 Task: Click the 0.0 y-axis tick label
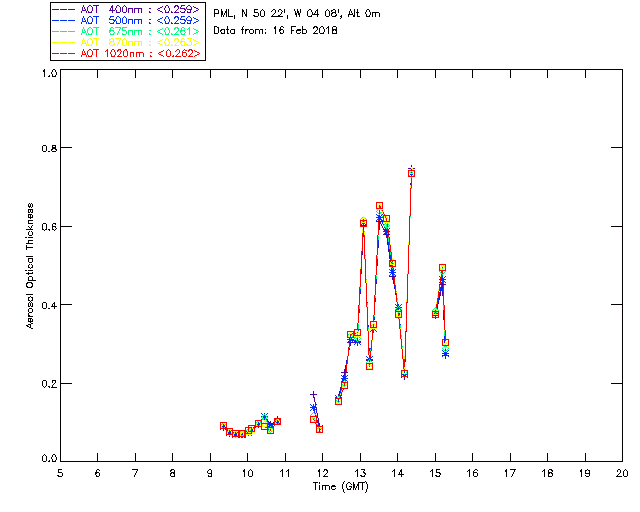pos(49,459)
